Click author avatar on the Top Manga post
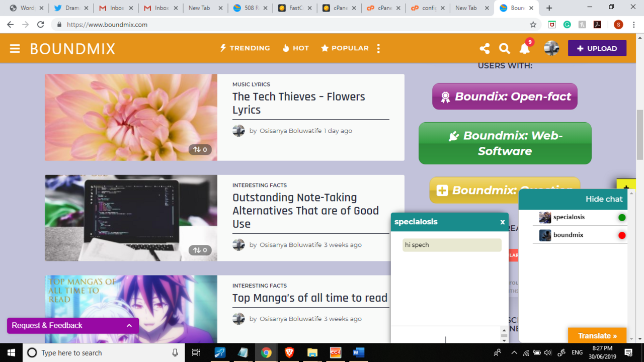This screenshot has height=362, width=644. coord(238,319)
